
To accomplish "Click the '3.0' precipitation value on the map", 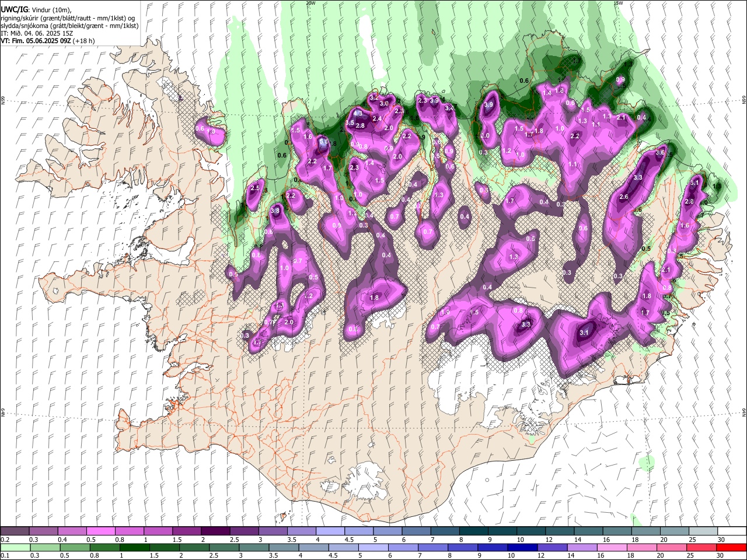I will 384,104.
